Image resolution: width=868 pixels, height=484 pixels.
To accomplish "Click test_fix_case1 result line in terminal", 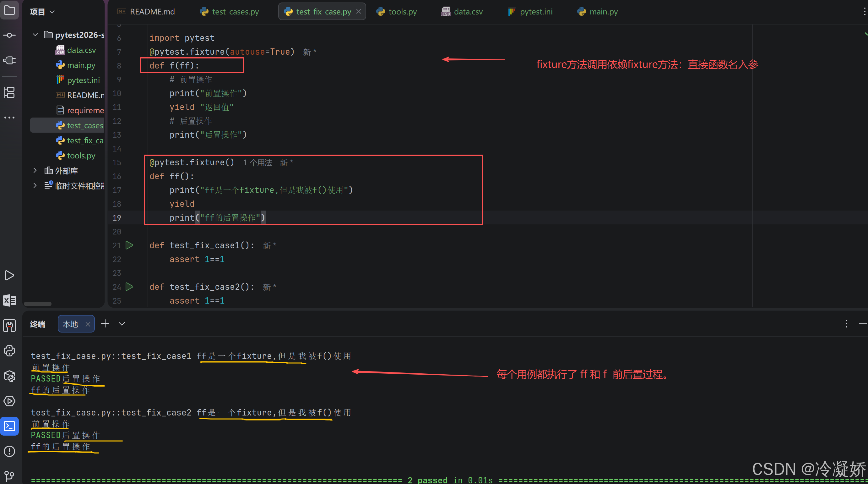I will (x=191, y=356).
